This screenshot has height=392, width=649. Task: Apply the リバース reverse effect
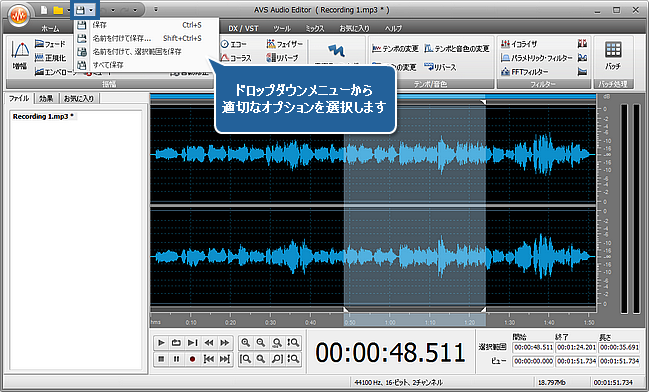tap(440, 67)
